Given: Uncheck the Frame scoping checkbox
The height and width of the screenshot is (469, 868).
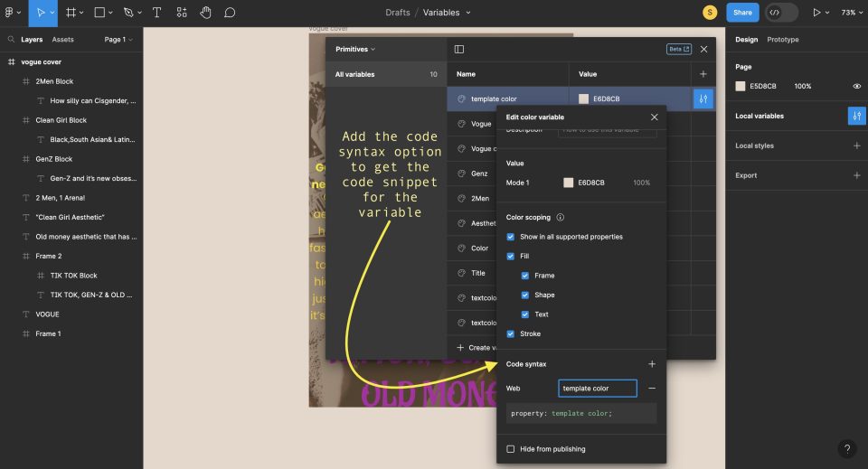Looking at the screenshot, I should pyautogui.click(x=524, y=276).
